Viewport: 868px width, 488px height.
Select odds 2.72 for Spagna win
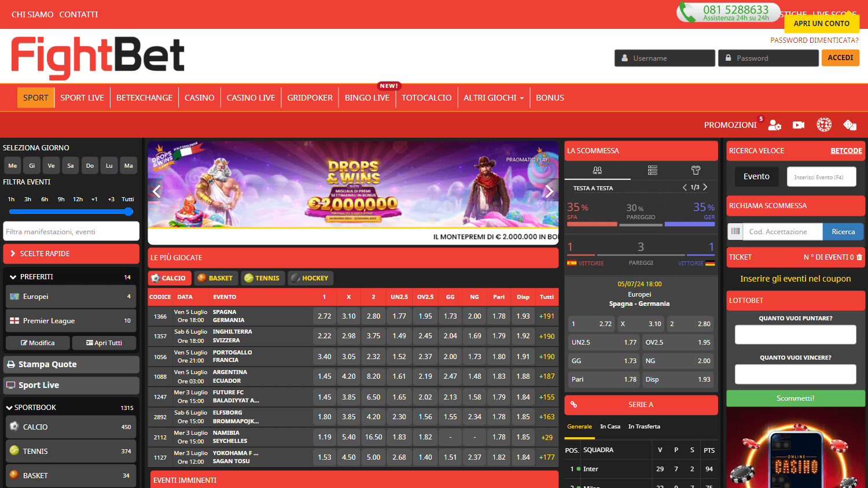[x=325, y=316]
